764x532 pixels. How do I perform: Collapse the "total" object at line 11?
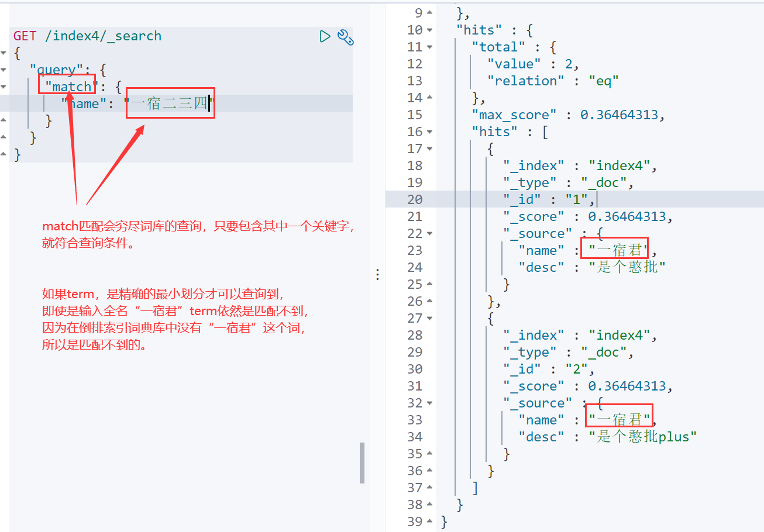tap(430, 47)
